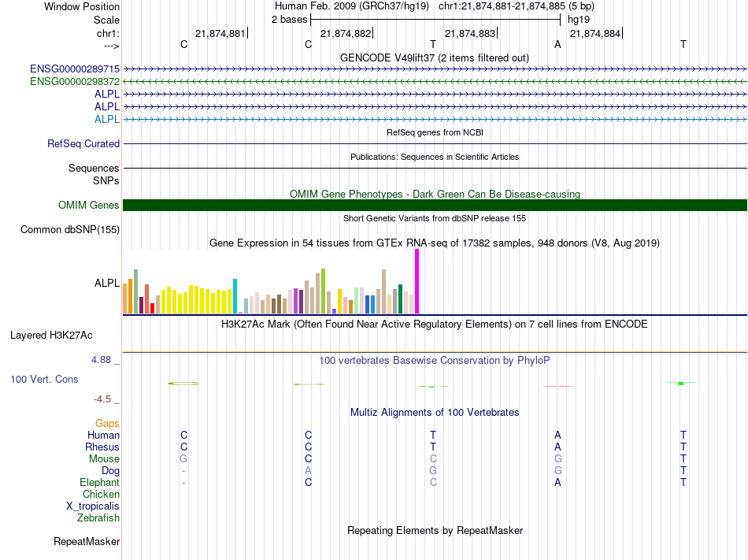The width and height of the screenshot is (748, 560).
Task: Click Dog base A in second column
Action: [308, 471]
